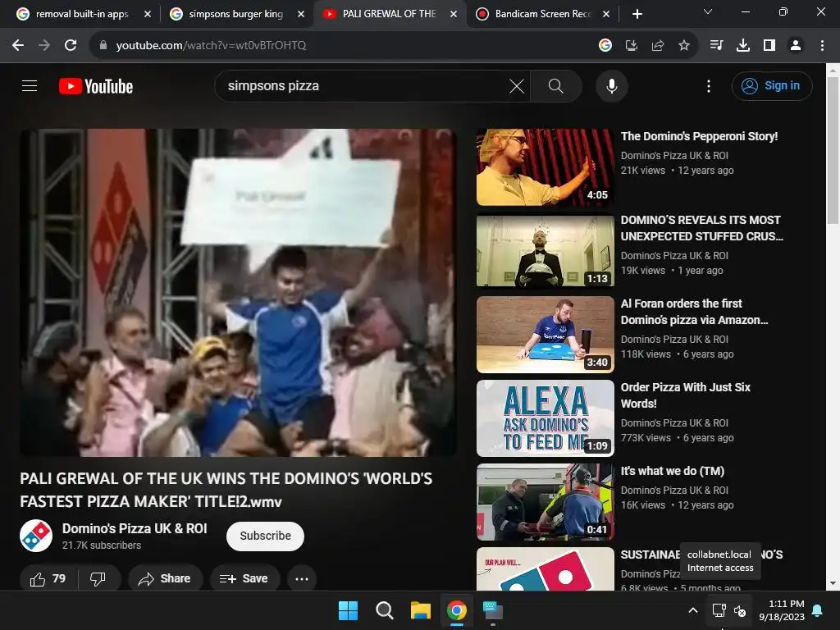
Task: Open the ALEXA Ask Domino's thumbnail
Action: [546, 418]
